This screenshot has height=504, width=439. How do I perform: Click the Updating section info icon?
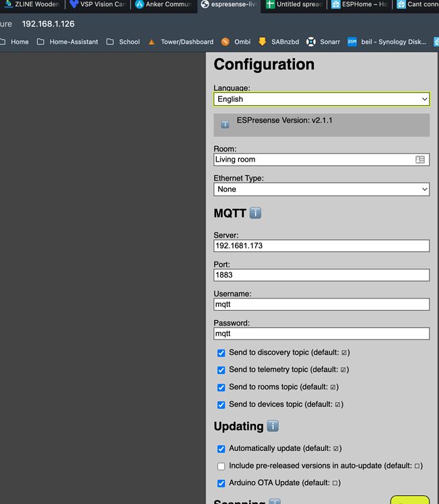[x=273, y=426]
